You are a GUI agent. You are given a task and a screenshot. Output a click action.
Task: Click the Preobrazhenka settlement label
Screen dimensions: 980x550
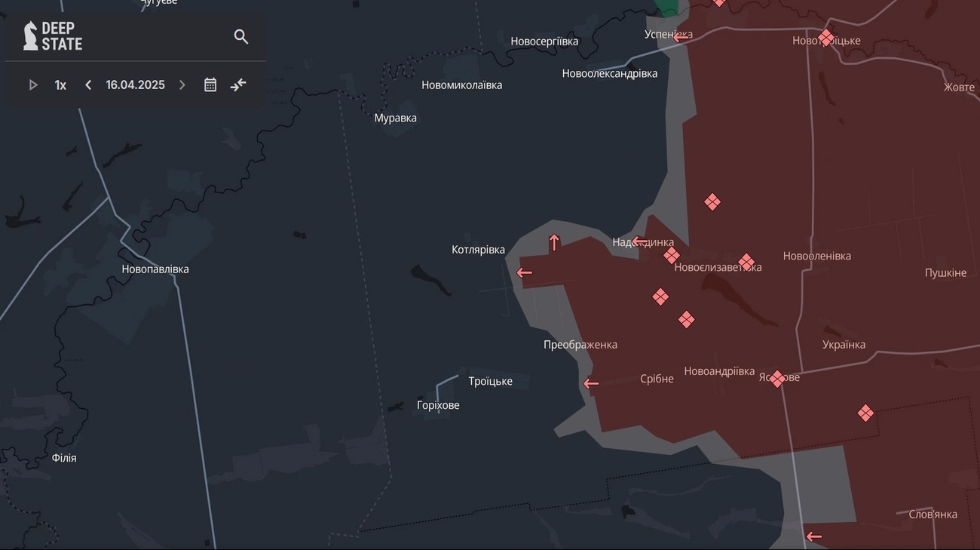tap(580, 344)
